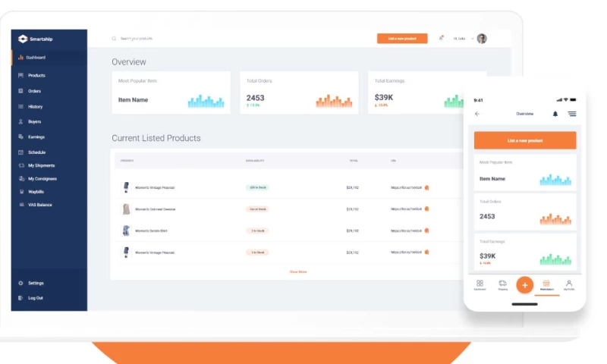Click the Women's Oatmeal Sweater thumbnail

pyautogui.click(x=126, y=209)
